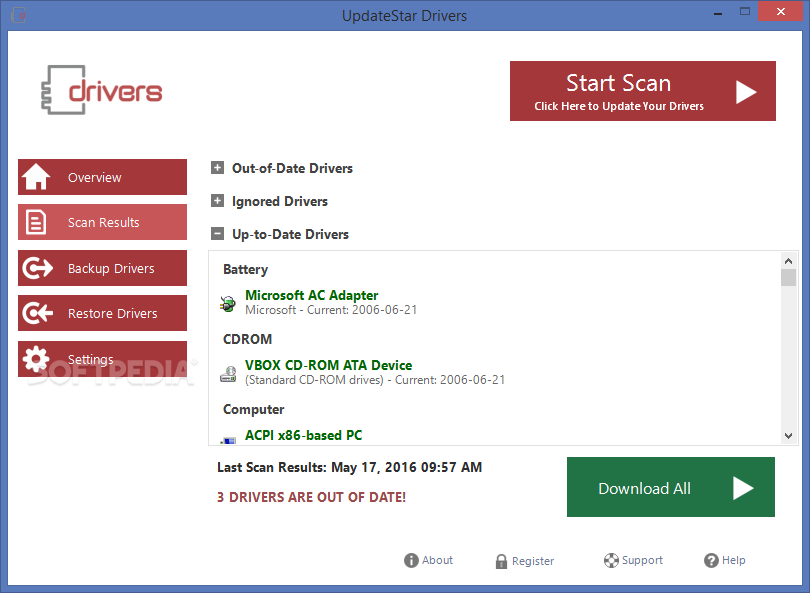Click the drivers logo
Screen dimensions: 810x593
(102, 90)
